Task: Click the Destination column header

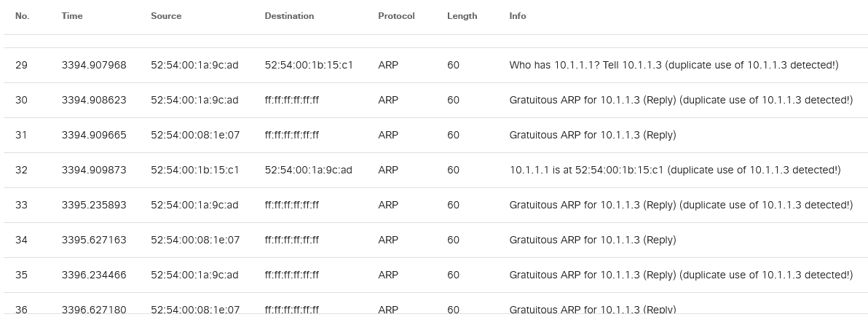Action: 289,16
